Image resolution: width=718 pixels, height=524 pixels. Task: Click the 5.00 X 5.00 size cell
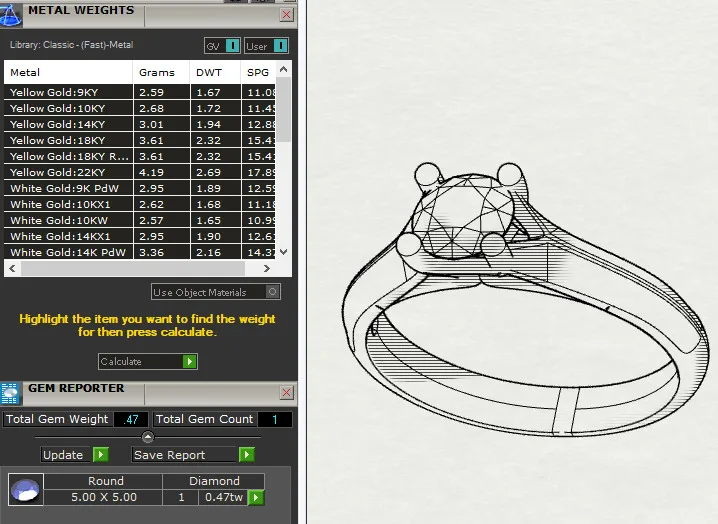pyautogui.click(x=103, y=497)
